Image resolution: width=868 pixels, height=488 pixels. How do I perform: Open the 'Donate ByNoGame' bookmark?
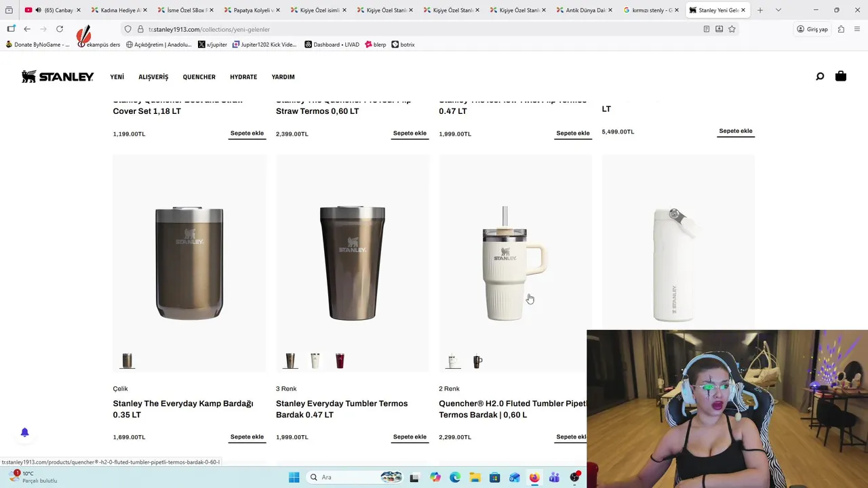pyautogui.click(x=37, y=45)
